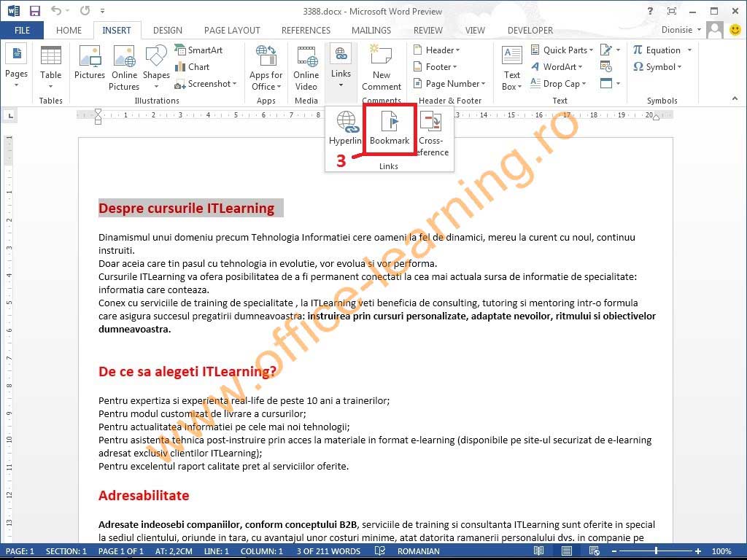The image size is (747, 560).
Task: Insert an Online Video
Action: [x=306, y=68]
